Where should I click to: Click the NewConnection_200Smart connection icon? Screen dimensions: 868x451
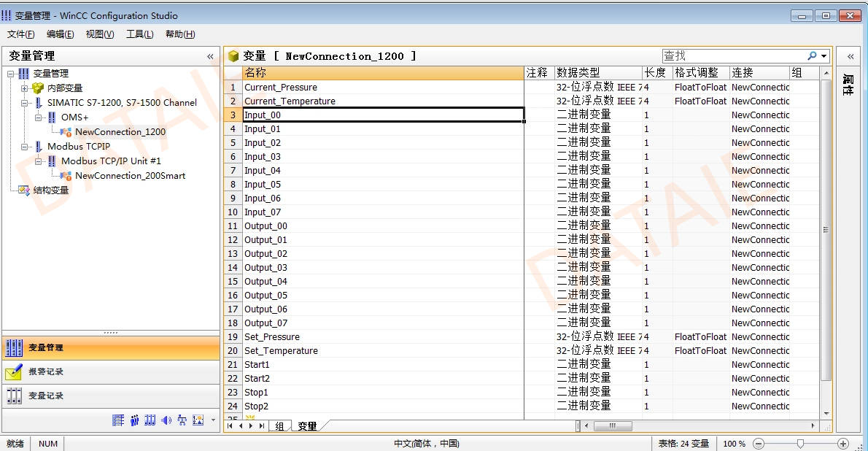point(66,176)
